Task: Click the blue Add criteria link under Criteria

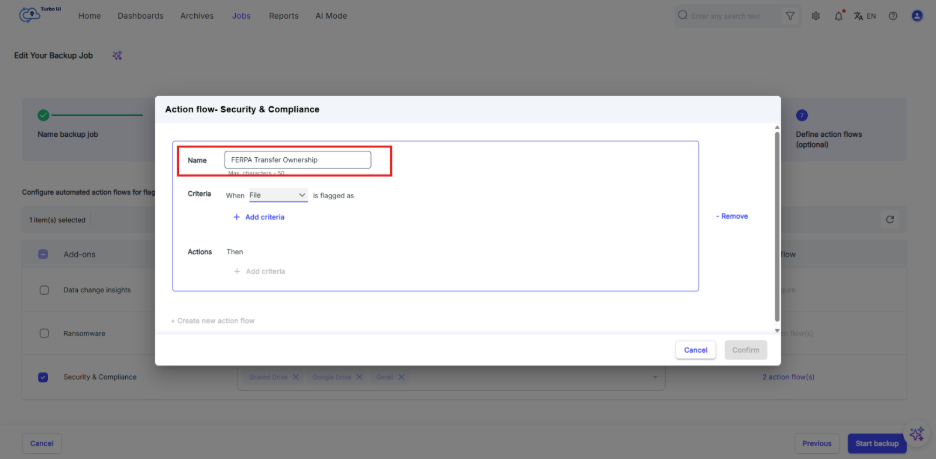Action: pos(259,217)
